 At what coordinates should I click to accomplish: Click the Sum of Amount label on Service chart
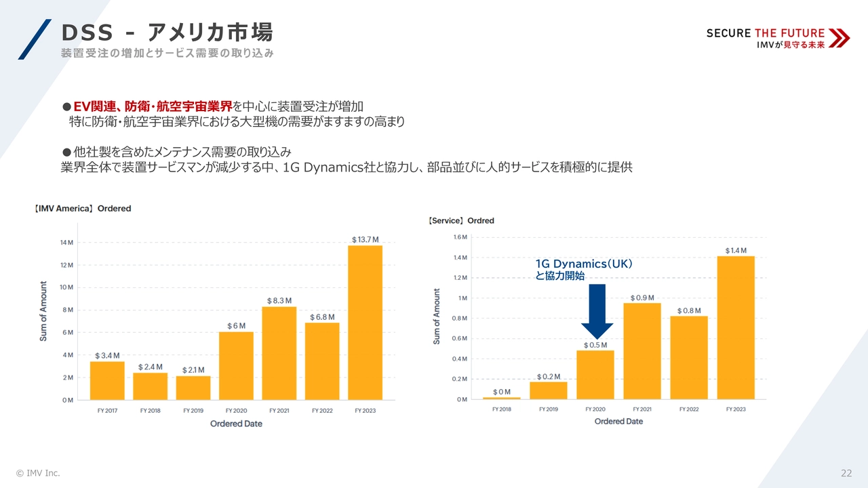tap(437, 316)
